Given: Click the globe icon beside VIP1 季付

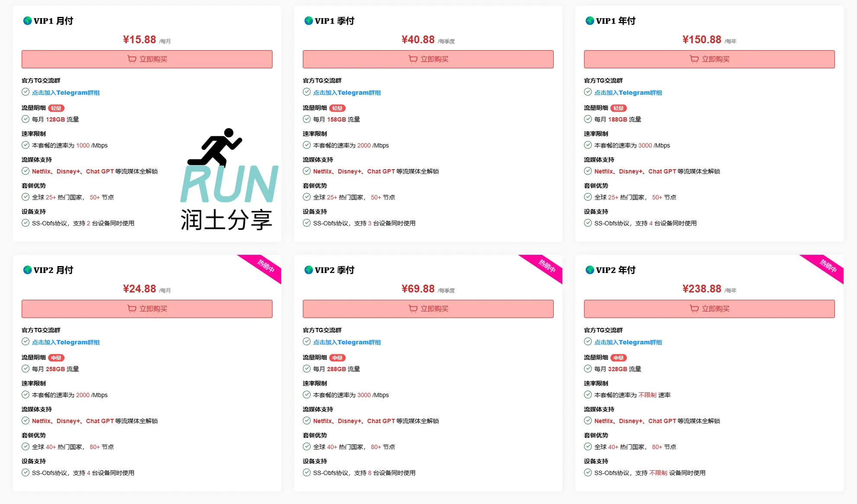Looking at the screenshot, I should coord(308,21).
